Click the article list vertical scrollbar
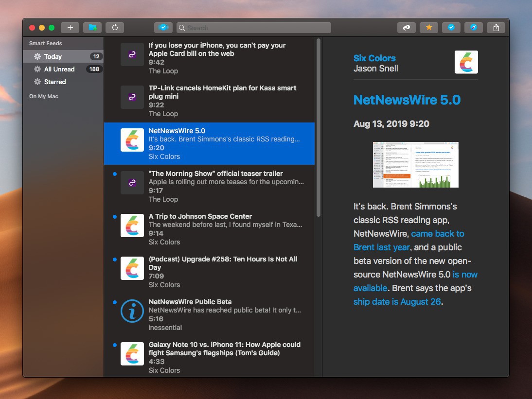Viewport: 532px width, 399px height. [319, 126]
